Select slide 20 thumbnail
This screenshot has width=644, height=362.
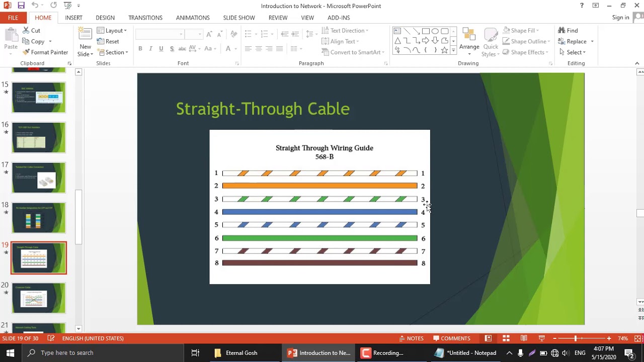click(x=39, y=298)
